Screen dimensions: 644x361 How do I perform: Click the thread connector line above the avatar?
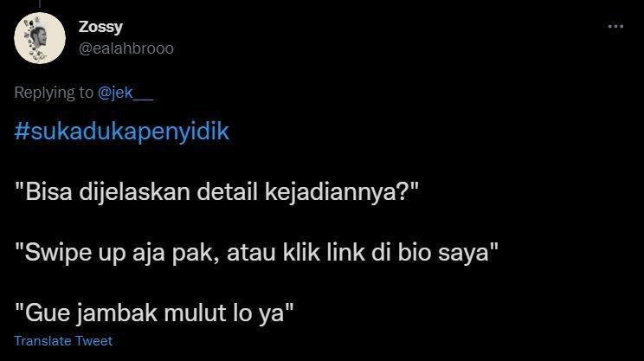pos(40,3)
